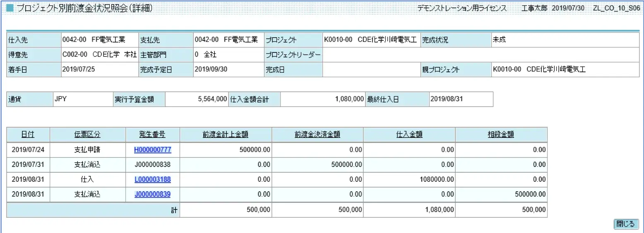The height and width of the screenshot is (233, 644).
Task: Open payment clearing slip J000000839
Action: (x=152, y=194)
